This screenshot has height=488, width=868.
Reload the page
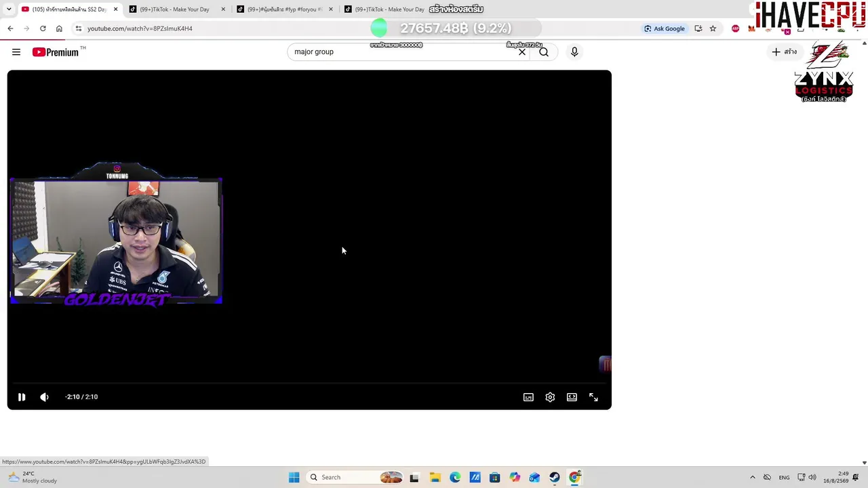coord(43,28)
